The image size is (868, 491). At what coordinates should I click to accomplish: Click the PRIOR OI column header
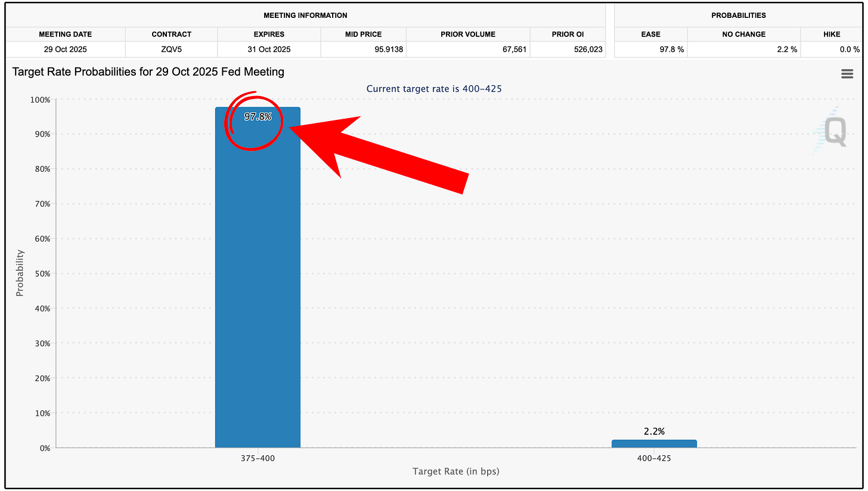568,34
